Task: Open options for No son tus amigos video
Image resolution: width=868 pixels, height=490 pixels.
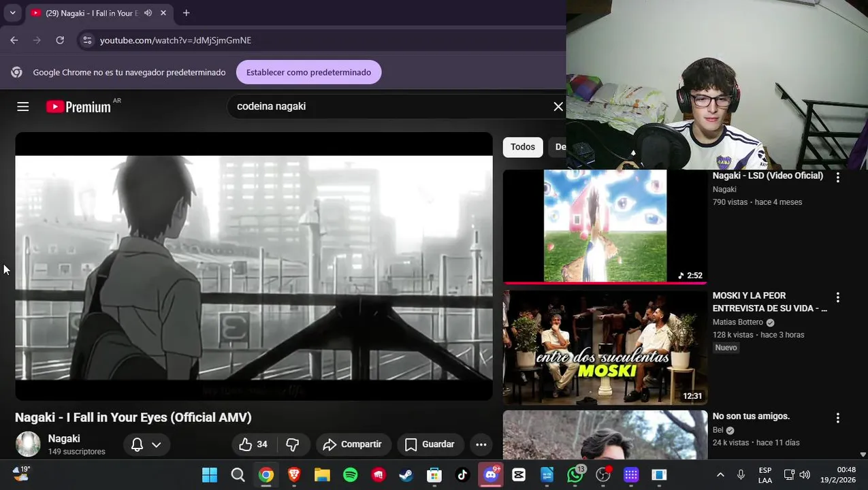Action: [x=838, y=418]
